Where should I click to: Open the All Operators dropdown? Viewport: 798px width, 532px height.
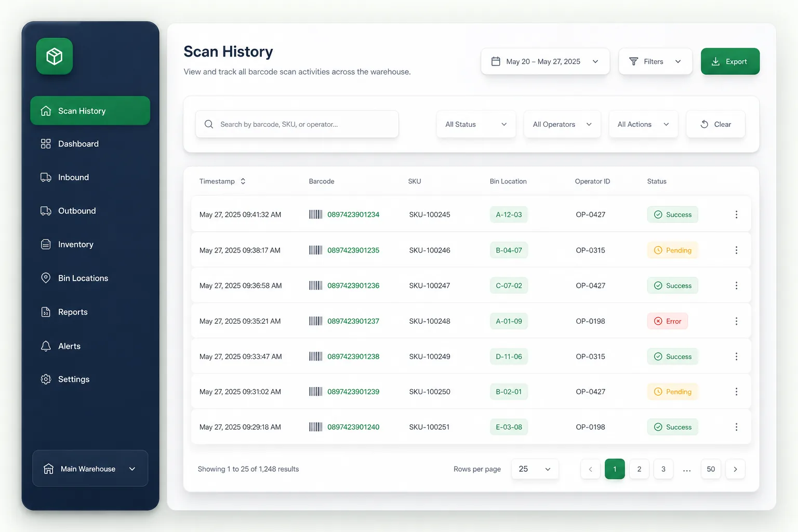point(562,124)
